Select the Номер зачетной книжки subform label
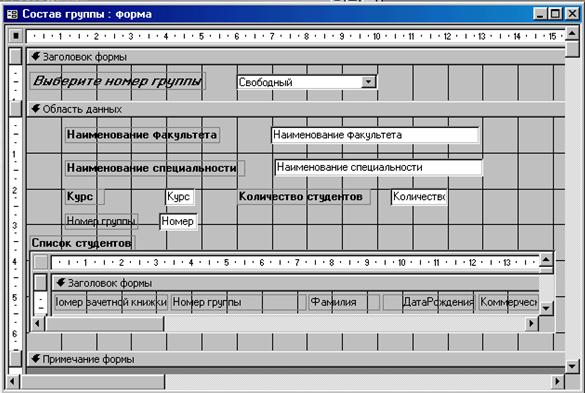This screenshot has height=393, width=585. (x=111, y=302)
